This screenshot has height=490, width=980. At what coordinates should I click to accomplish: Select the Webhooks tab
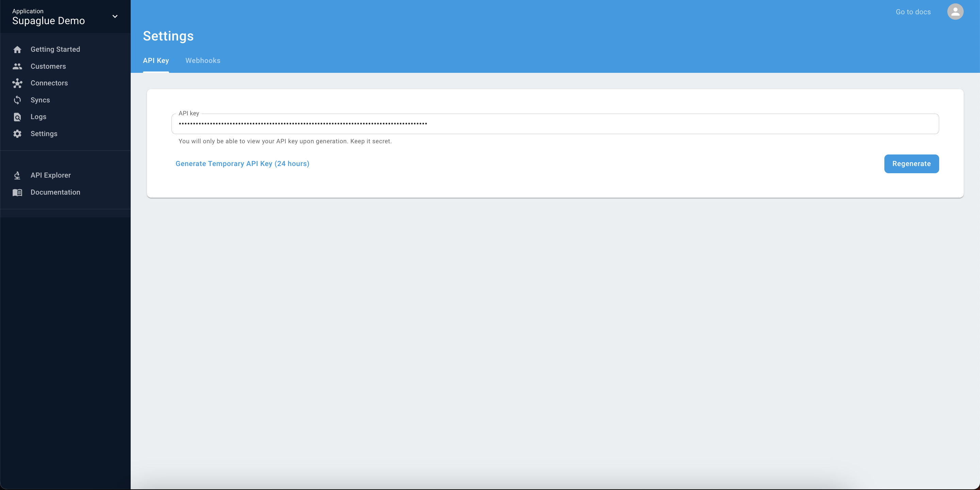[202, 61]
